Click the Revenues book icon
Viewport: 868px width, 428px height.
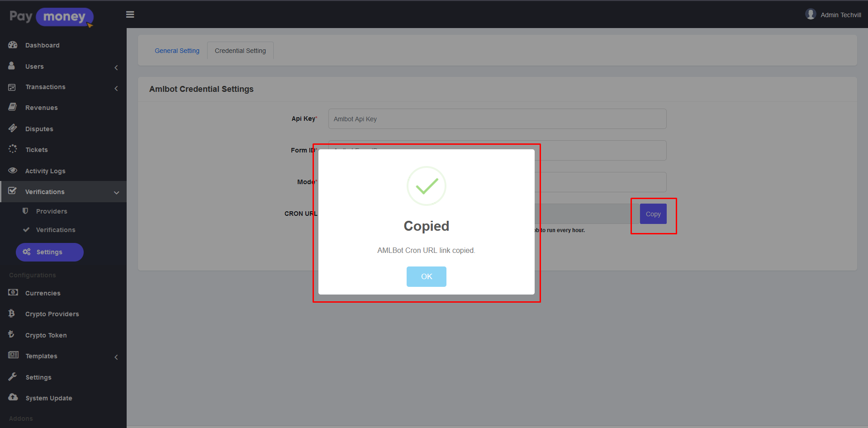click(x=13, y=107)
